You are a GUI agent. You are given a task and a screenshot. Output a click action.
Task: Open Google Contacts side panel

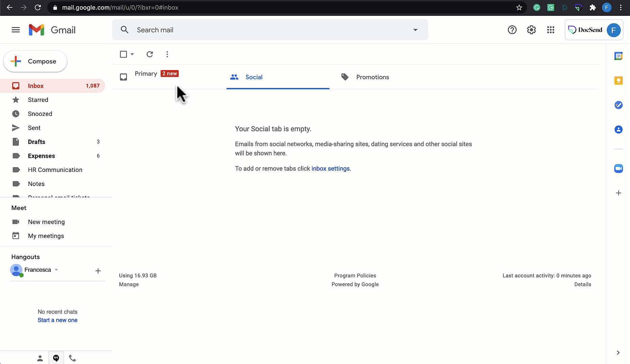tap(619, 129)
